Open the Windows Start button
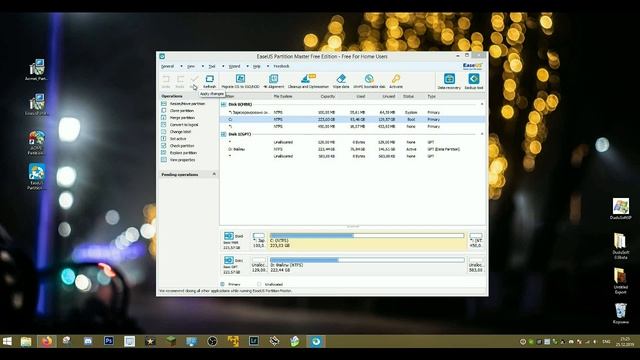Image resolution: width=640 pixels, height=360 pixels. point(7,341)
